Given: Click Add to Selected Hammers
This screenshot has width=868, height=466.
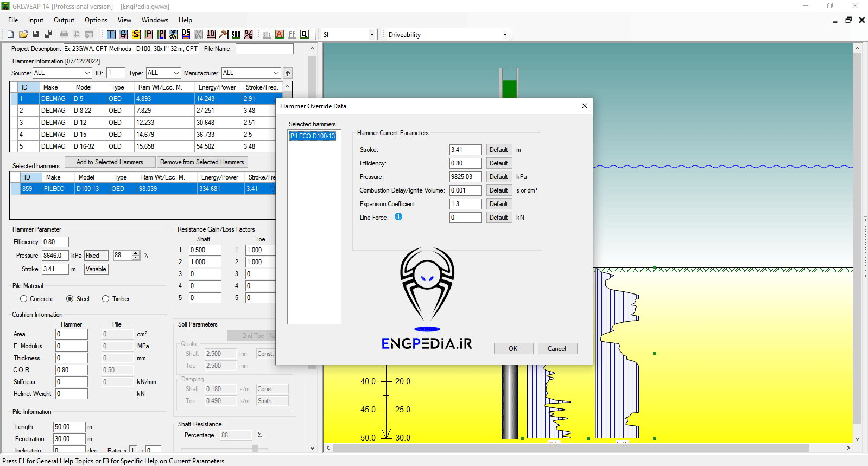Looking at the screenshot, I should pos(110,162).
